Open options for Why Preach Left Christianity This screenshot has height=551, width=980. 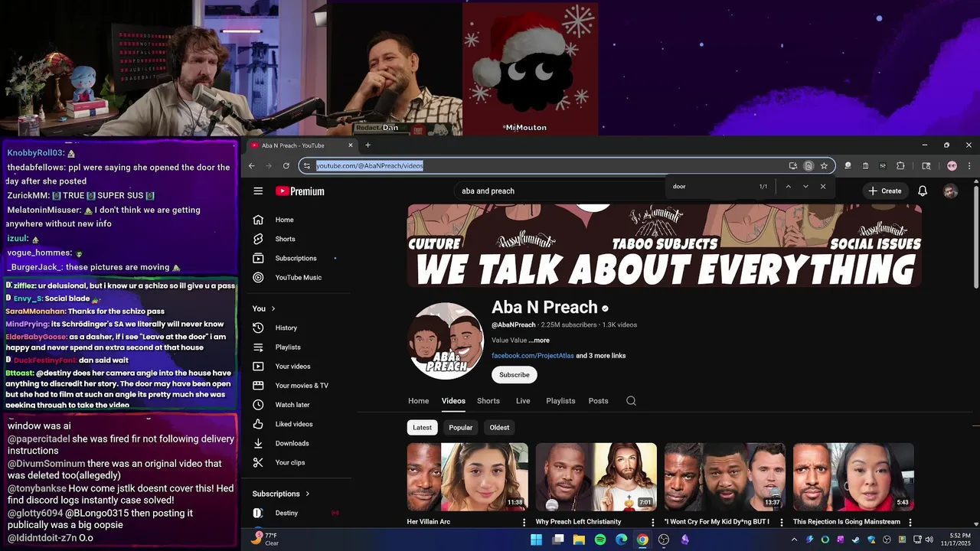(653, 522)
